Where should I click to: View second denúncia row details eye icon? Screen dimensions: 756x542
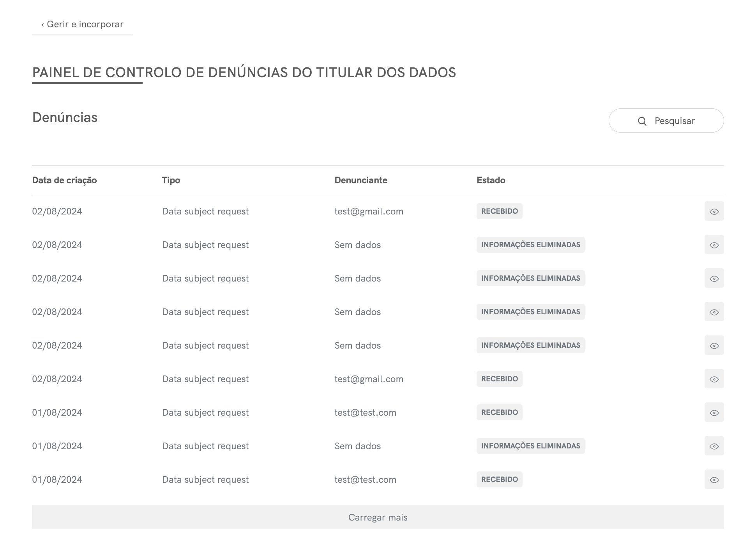[x=714, y=245]
